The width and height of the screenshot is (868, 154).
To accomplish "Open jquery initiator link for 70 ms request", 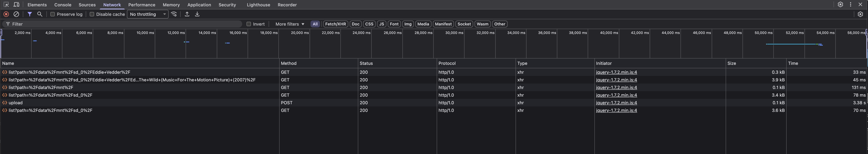I will 616,110.
